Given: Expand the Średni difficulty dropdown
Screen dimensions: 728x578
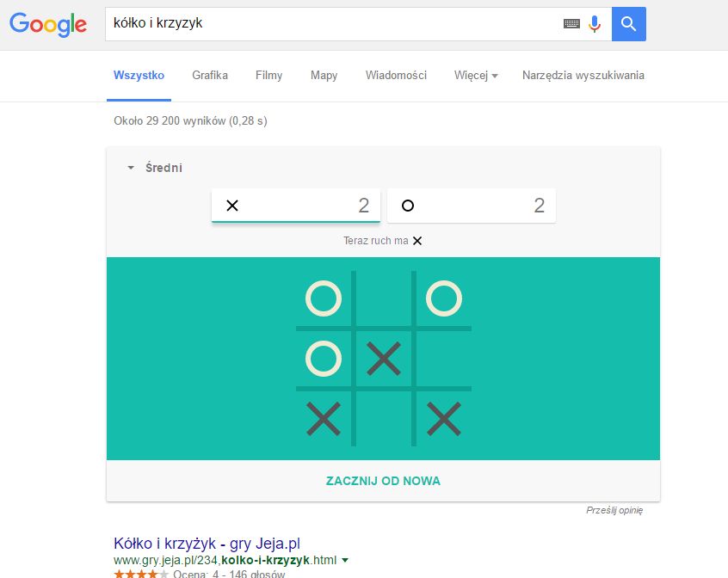Looking at the screenshot, I should [155, 169].
